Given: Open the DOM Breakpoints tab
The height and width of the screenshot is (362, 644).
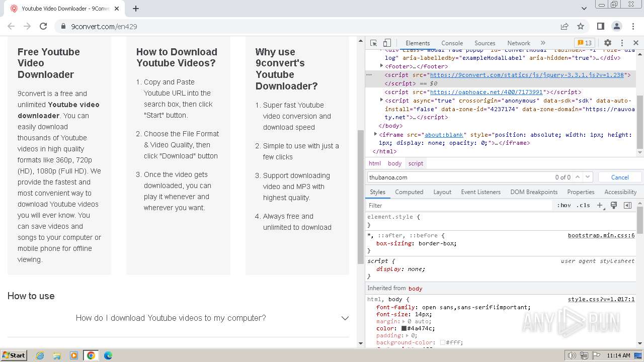Looking at the screenshot, I should click(534, 192).
